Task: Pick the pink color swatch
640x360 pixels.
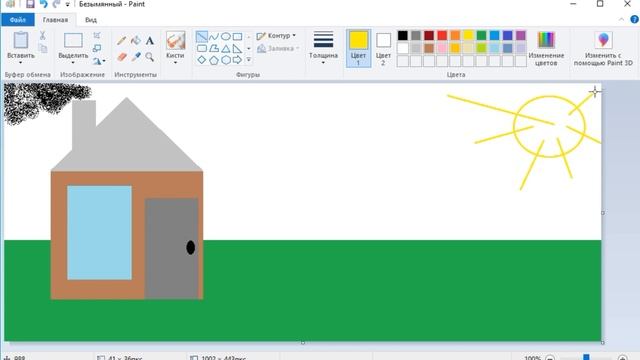Action: [442, 48]
